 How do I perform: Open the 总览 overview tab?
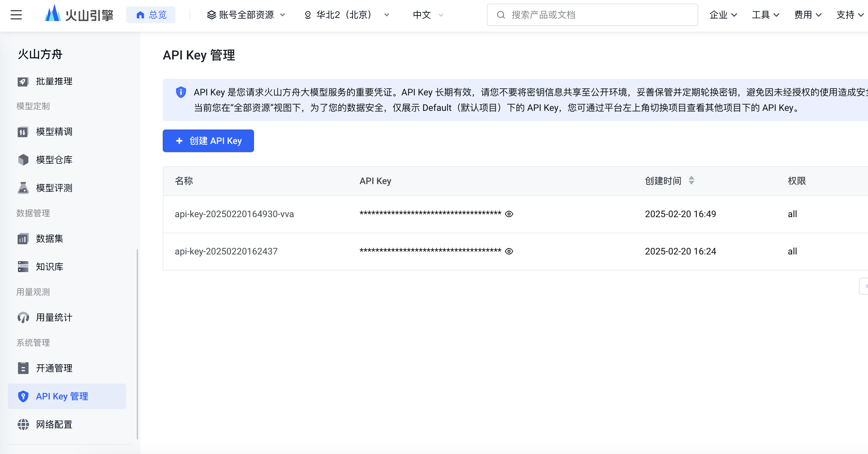[x=151, y=15]
